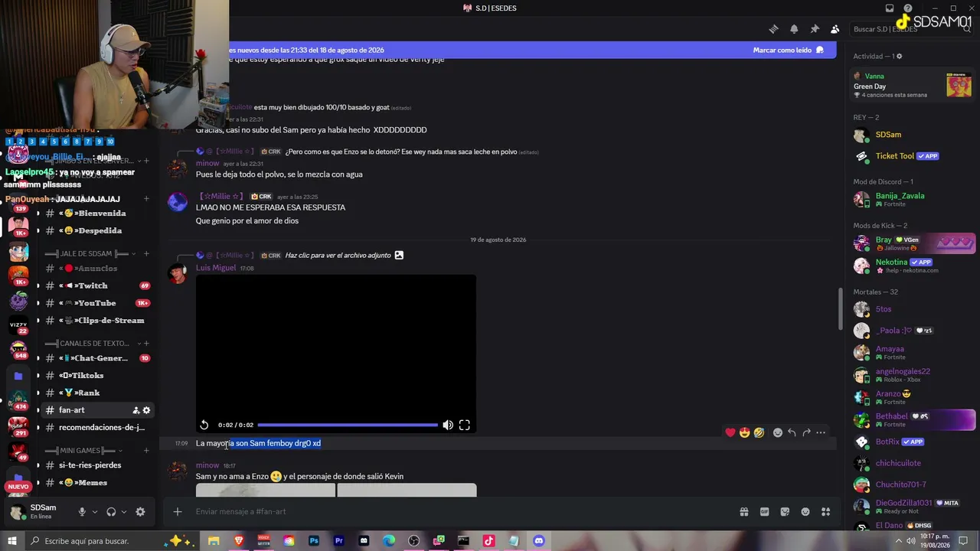980x551 pixels.
Task: Collapse the JALE DE SDSAM category
Action: tap(90, 253)
